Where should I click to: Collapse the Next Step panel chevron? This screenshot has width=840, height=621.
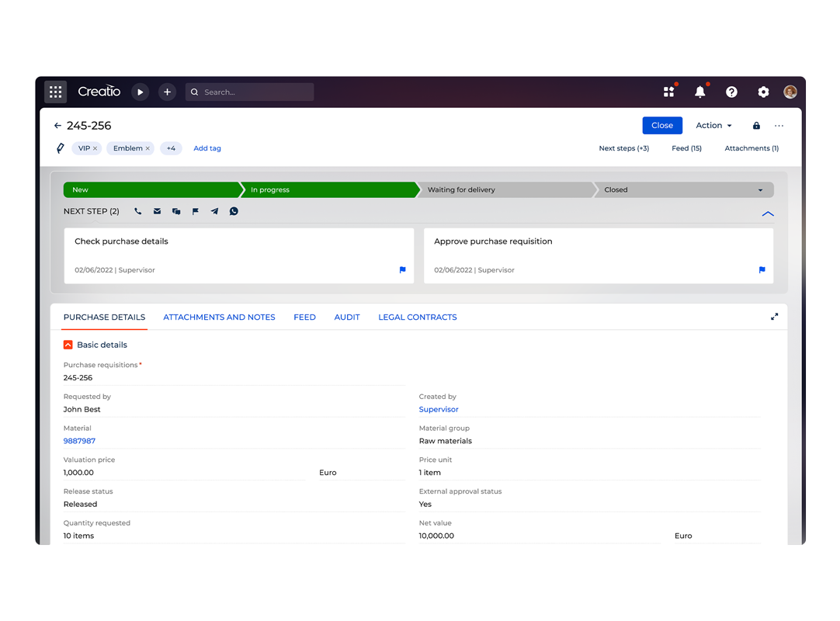(x=768, y=213)
